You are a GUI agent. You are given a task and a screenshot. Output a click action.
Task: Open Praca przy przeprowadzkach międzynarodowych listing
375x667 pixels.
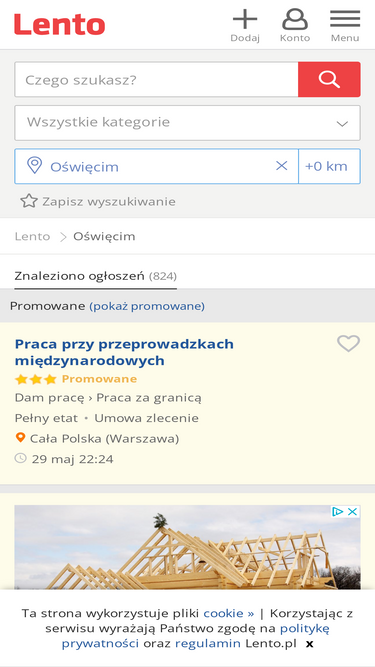(x=124, y=352)
